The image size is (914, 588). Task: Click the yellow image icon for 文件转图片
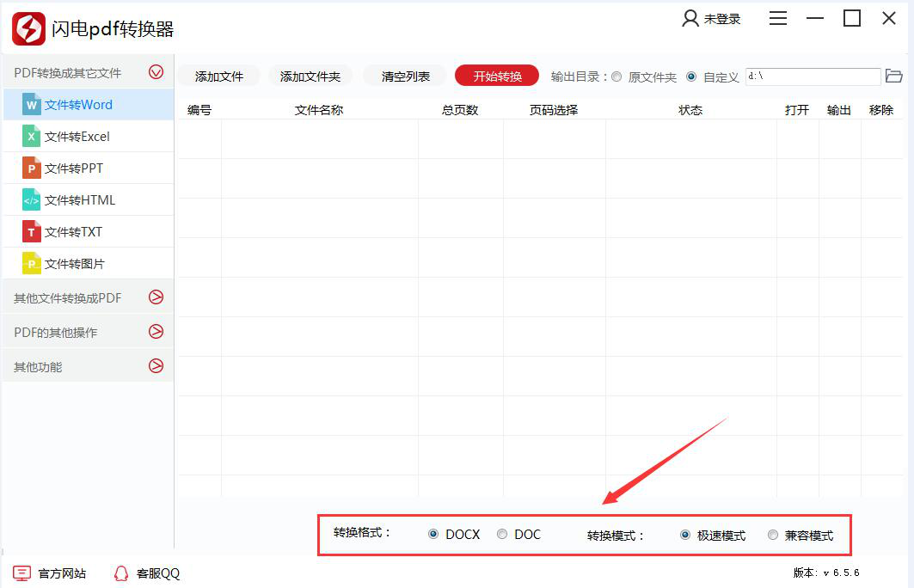click(x=32, y=263)
